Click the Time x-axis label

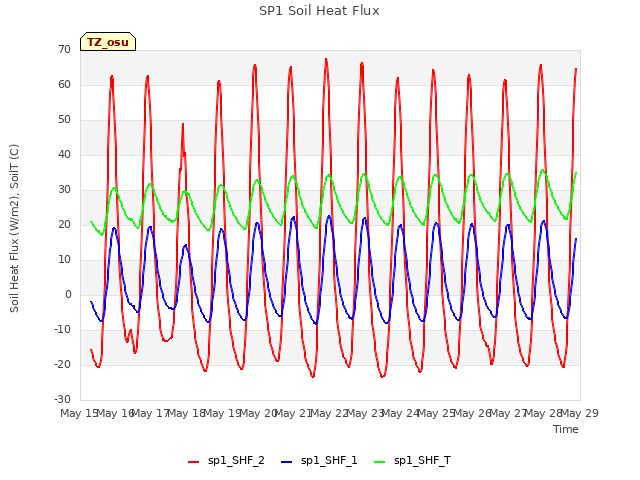point(566,429)
